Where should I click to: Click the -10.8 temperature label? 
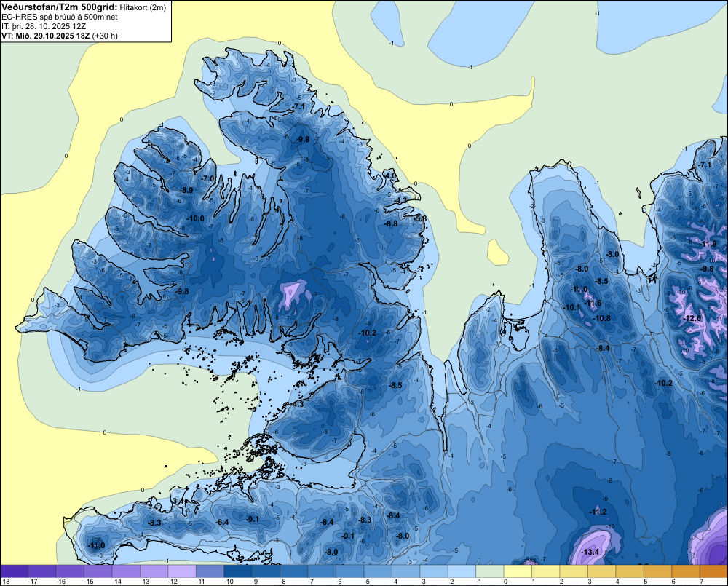click(602, 319)
